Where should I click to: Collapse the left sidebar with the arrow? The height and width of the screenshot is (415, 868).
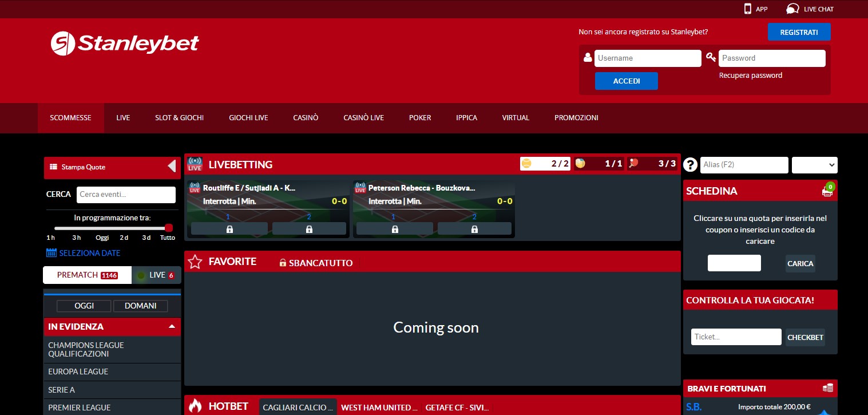(x=172, y=167)
